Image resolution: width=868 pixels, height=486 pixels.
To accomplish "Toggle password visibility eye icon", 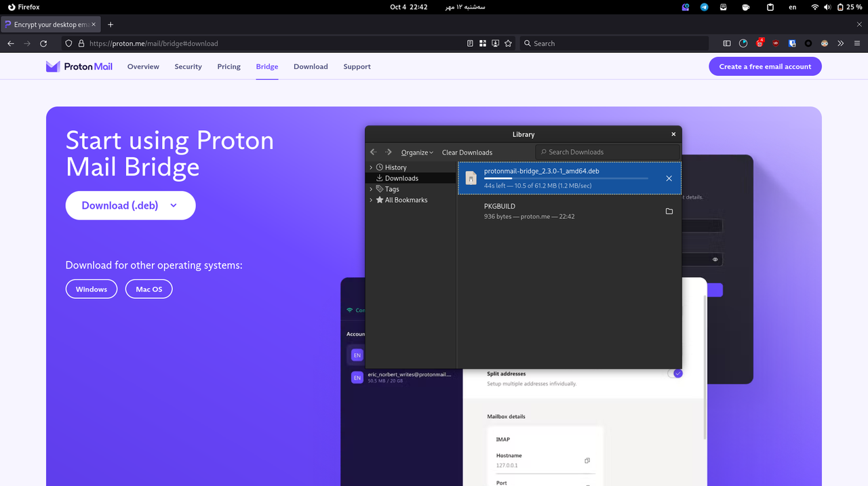I will (x=715, y=260).
